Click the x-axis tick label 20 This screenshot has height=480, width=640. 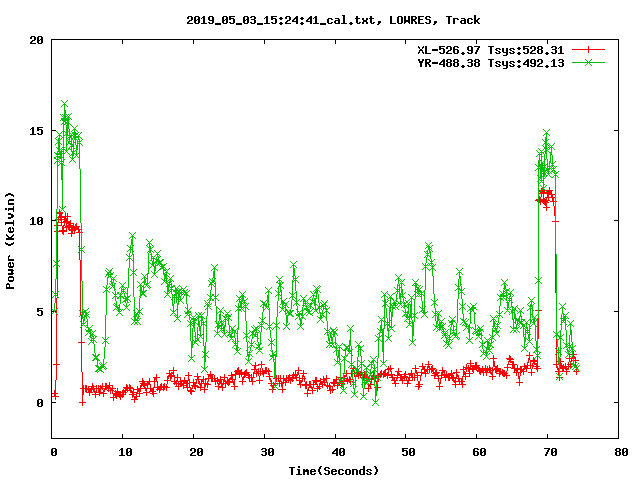tap(196, 452)
